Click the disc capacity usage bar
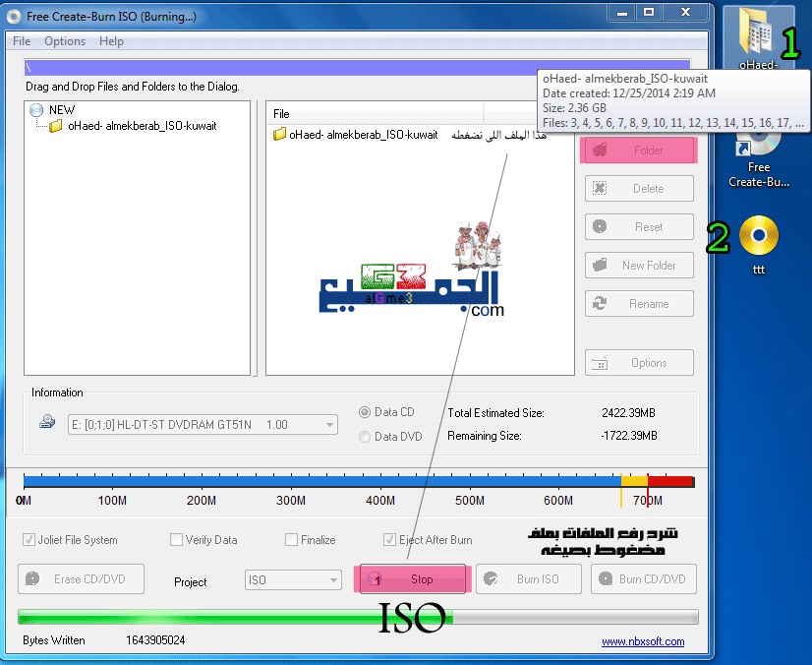Screen dimensions: 812x665 (x=359, y=481)
